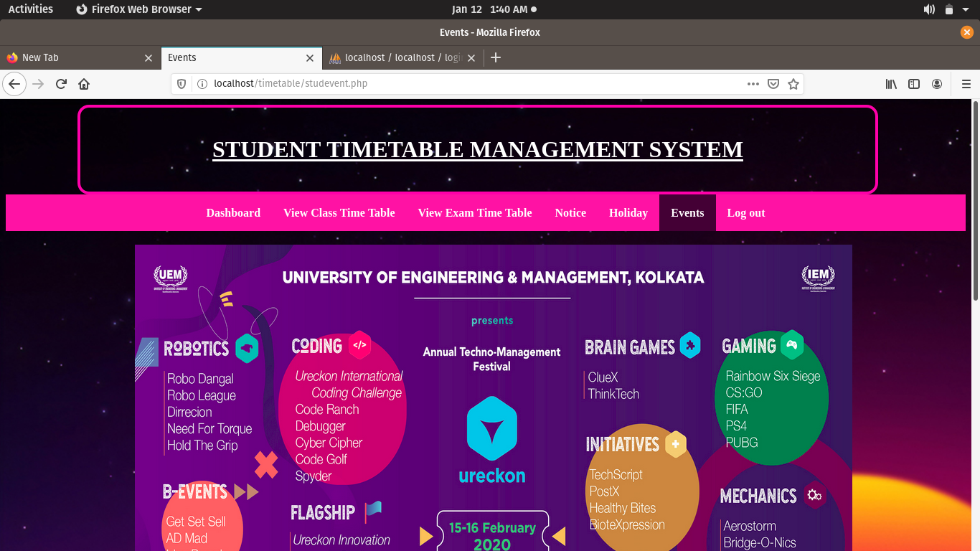This screenshot has height=551, width=980.
Task: Open a new tab with plus button
Action: coord(496,57)
